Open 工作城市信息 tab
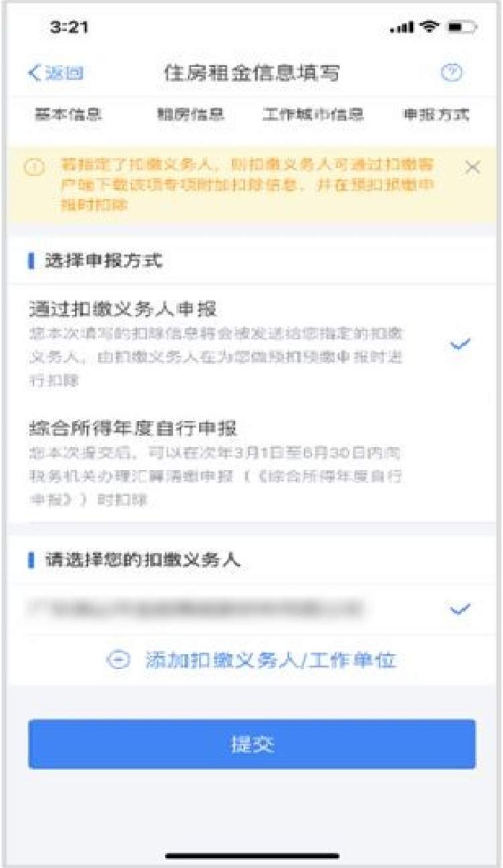The height and width of the screenshot is (868, 503). click(313, 115)
